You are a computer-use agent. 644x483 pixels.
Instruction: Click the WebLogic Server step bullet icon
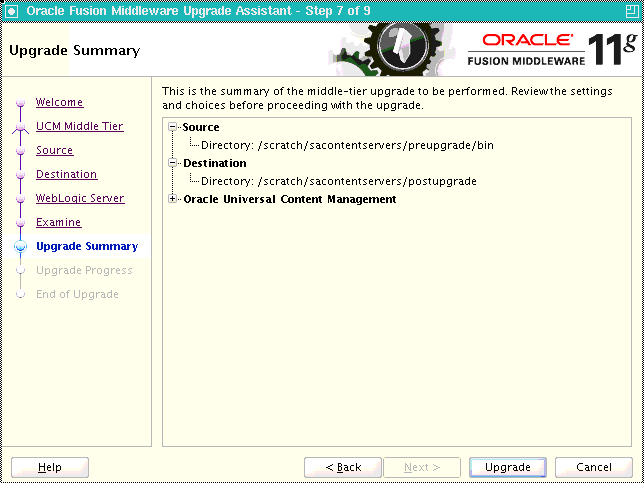pyautogui.click(x=21, y=199)
